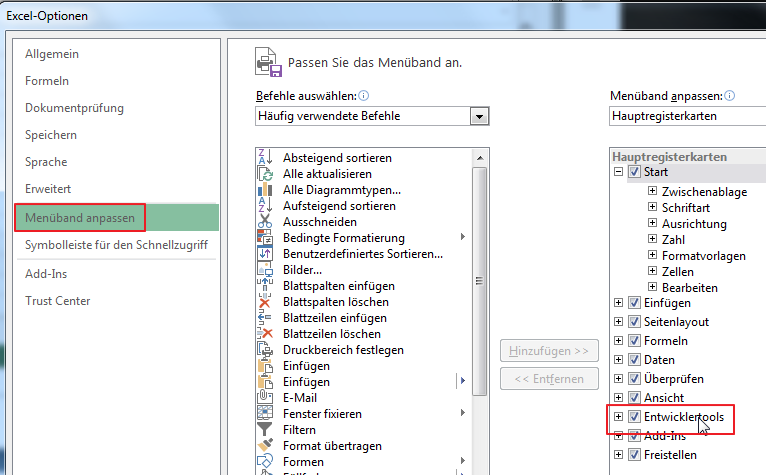Image resolution: width=766 pixels, height=475 pixels.
Task: Expand the Zellen group
Action: tap(652, 271)
